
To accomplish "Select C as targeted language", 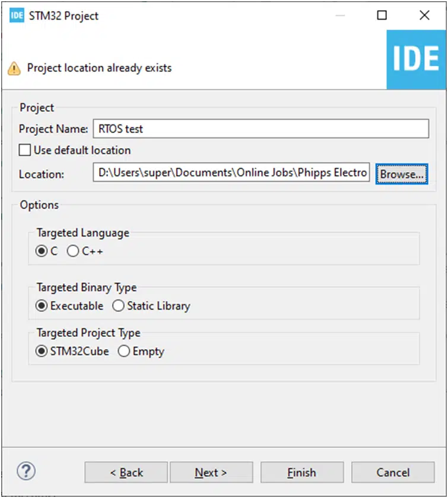I will [x=42, y=251].
